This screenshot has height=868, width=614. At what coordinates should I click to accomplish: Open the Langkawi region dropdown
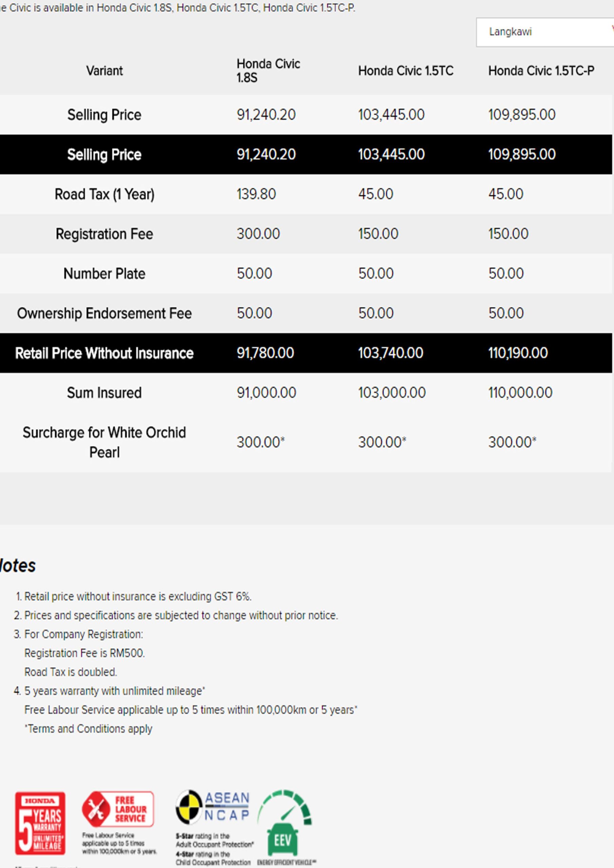tap(544, 32)
